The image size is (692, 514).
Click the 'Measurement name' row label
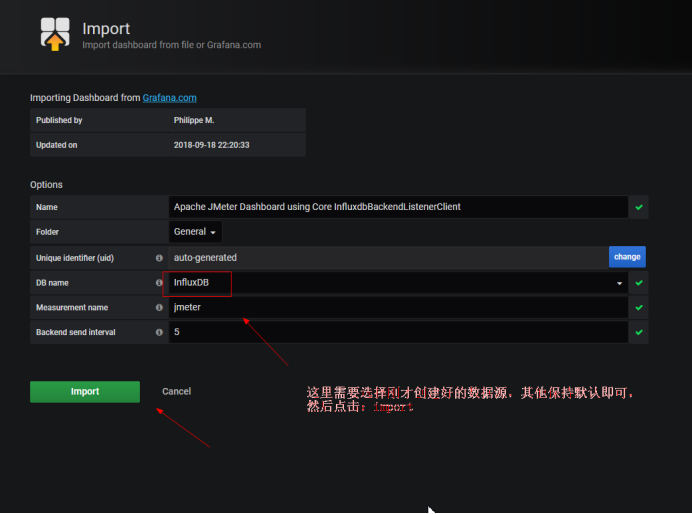(72, 308)
